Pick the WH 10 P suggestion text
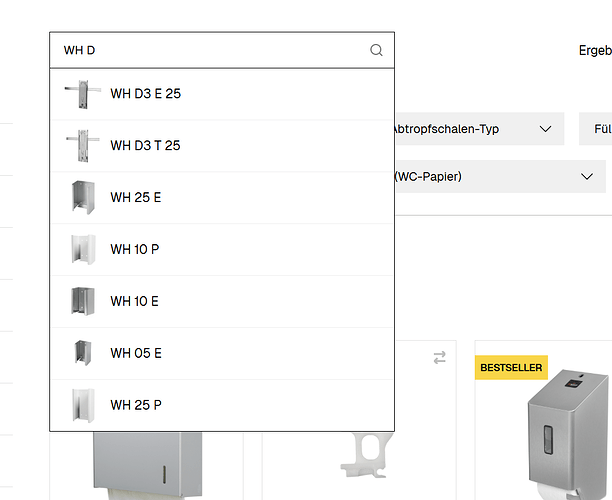Viewport: 612px width, 500px height. 135,250
